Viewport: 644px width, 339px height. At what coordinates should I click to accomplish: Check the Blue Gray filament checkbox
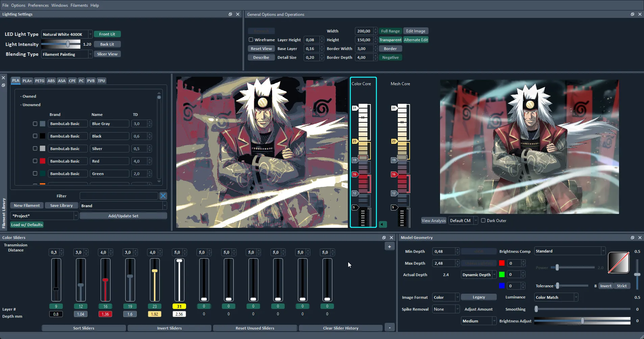click(35, 124)
